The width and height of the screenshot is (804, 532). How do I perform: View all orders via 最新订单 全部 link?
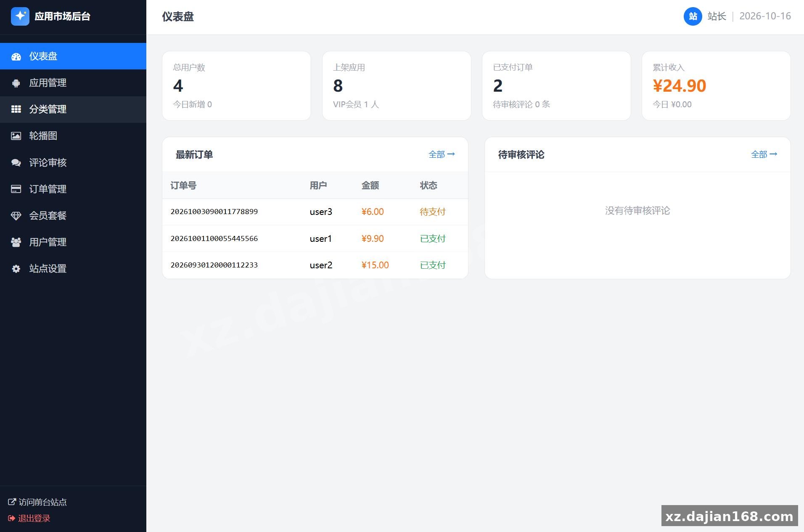click(x=442, y=154)
